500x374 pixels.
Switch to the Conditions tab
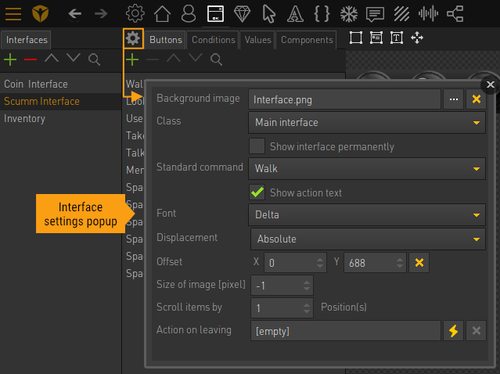213,40
